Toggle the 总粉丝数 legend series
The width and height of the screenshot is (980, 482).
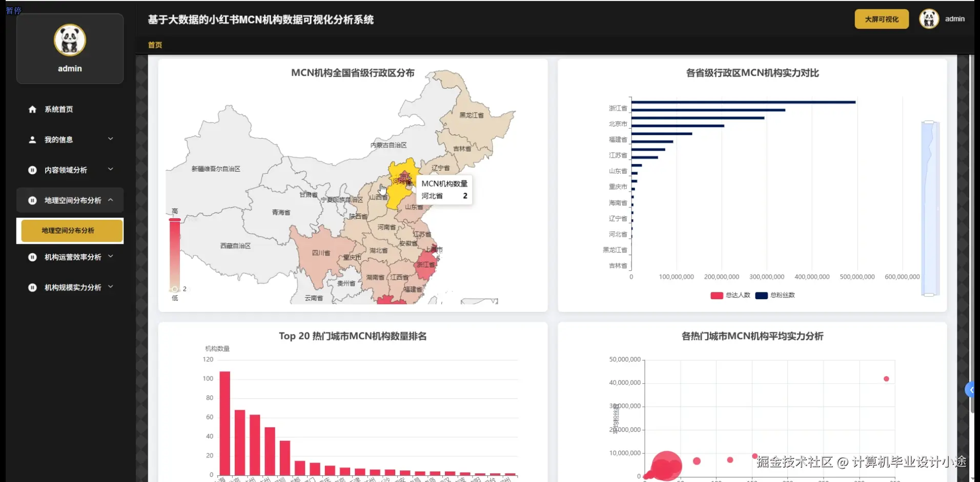click(775, 295)
